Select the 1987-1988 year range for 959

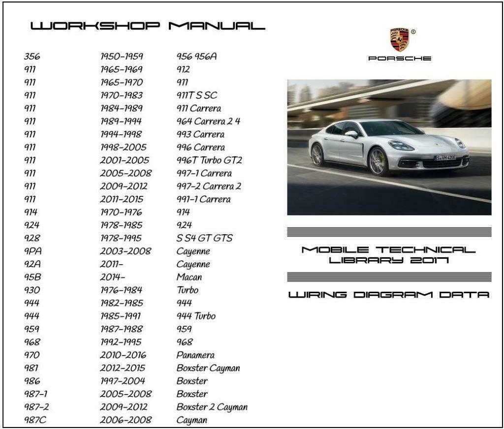[x=122, y=329]
